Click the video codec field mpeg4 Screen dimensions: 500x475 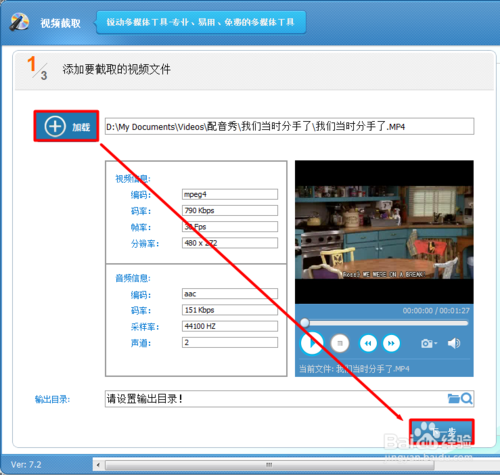[230, 194]
